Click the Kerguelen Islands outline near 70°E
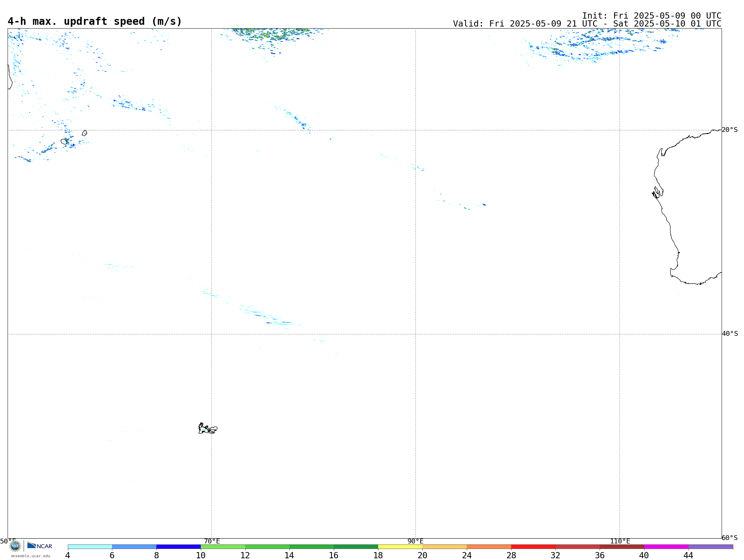Screen dimensions: 744x560 (208, 428)
